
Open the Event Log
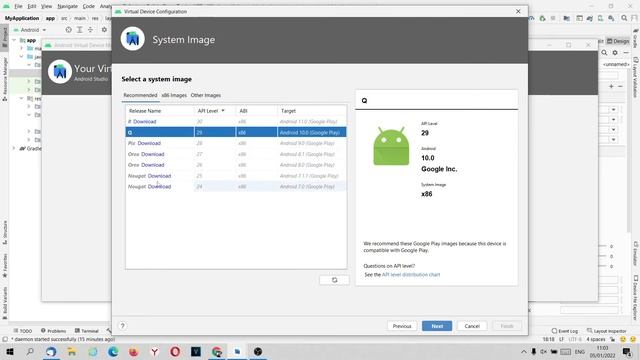[564, 331]
